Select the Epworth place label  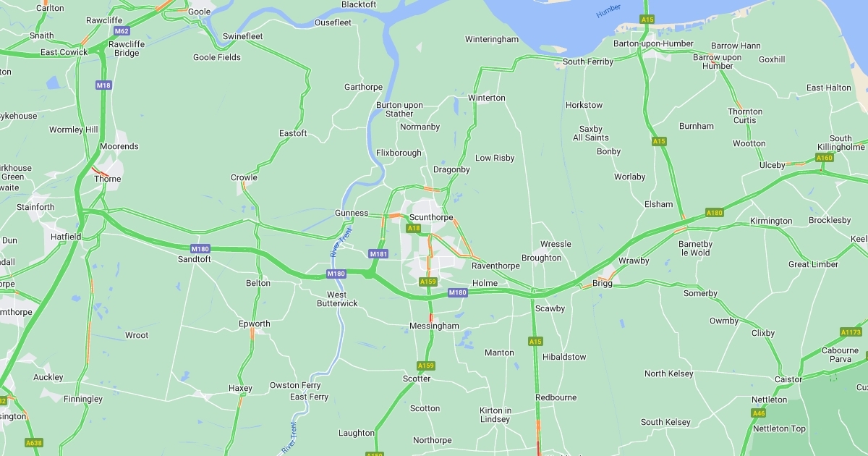point(255,324)
